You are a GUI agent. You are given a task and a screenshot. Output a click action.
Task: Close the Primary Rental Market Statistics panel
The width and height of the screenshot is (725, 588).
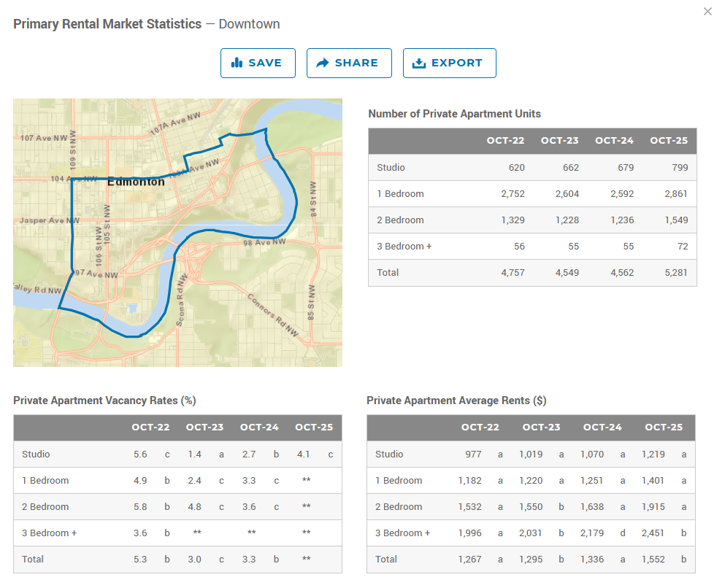pos(707,12)
